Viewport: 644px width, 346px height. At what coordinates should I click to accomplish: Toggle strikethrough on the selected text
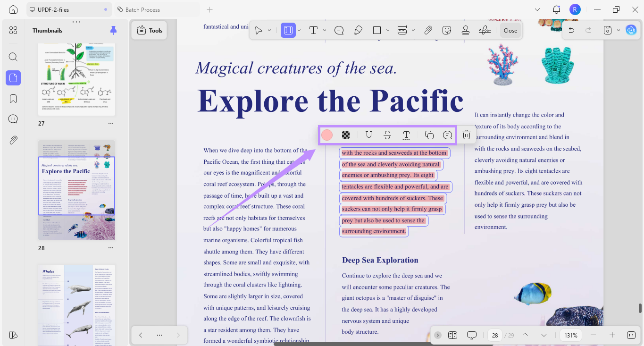[x=387, y=135]
